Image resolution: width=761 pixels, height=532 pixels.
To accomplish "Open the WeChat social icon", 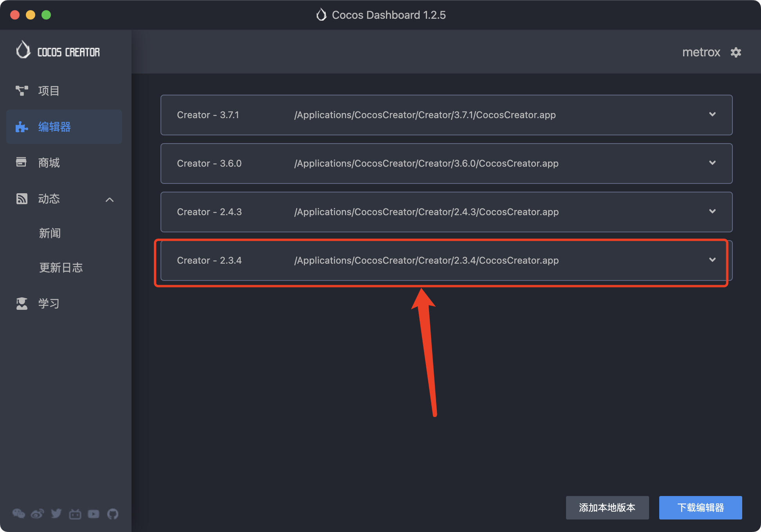I will (x=18, y=514).
